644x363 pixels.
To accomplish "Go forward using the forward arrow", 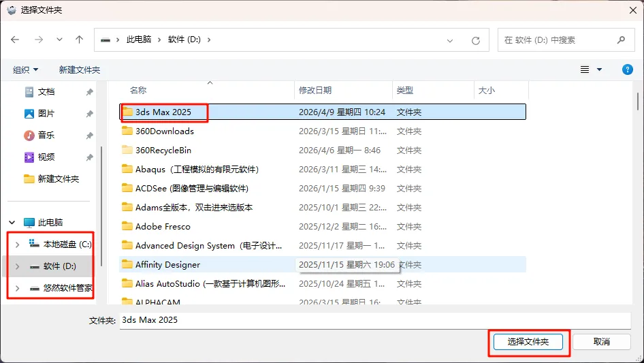I will [39, 40].
